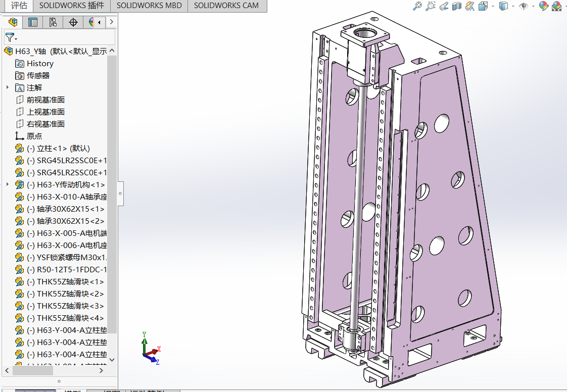Open the SOLIDWORKS CAM ribbon tab
The width and height of the screenshot is (567, 392).
pyautogui.click(x=226, y=6)
